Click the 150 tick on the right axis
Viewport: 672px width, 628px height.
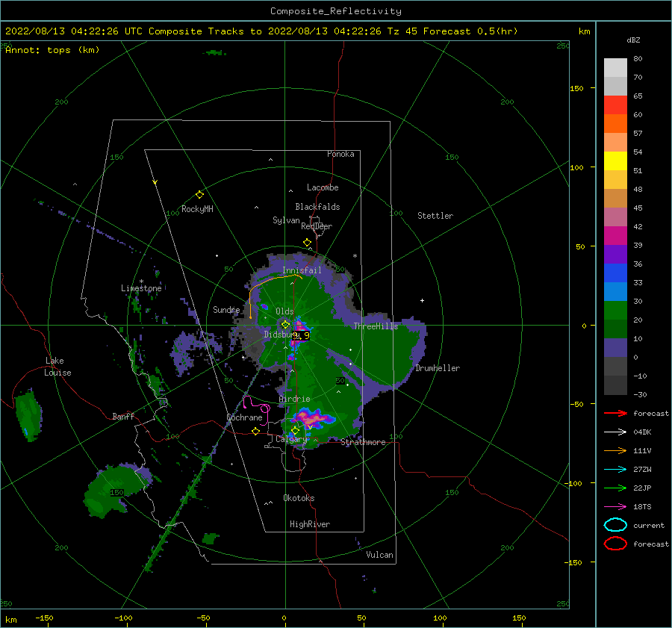576,88
